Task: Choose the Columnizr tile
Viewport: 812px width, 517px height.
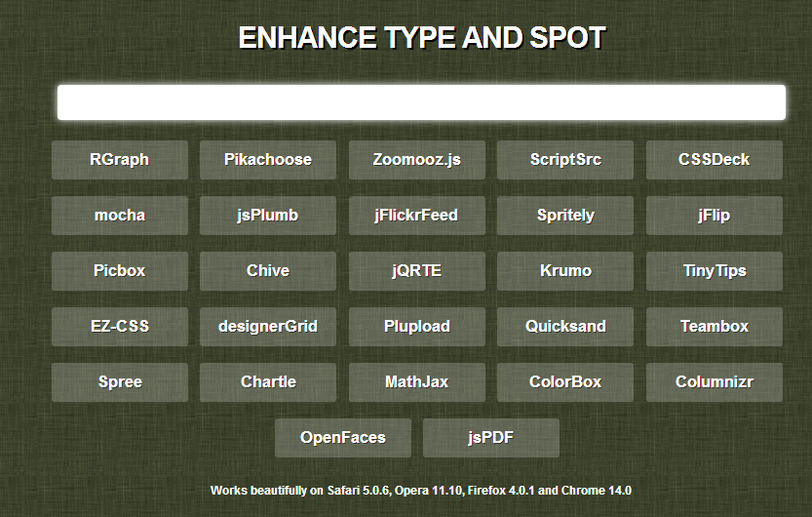Action: (715, 382)
